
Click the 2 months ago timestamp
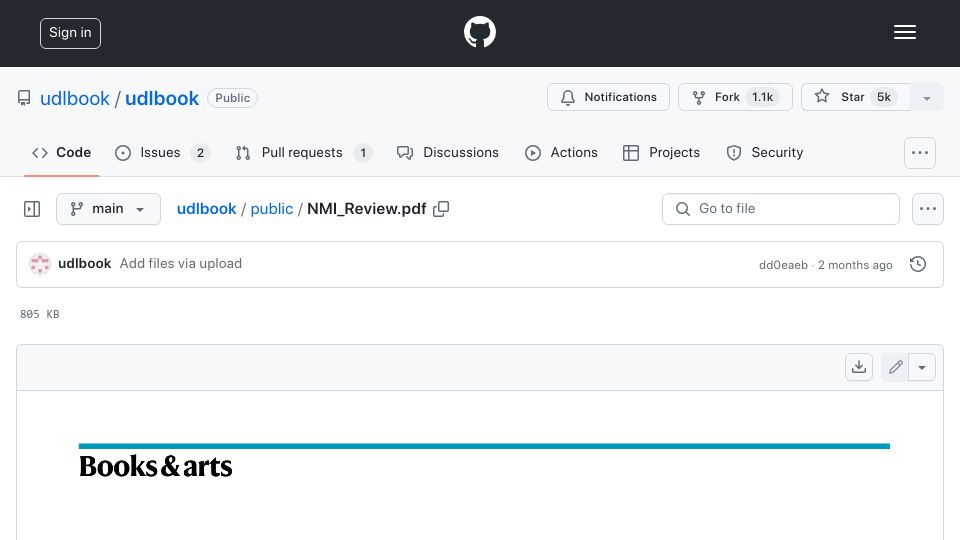point(855,265)
